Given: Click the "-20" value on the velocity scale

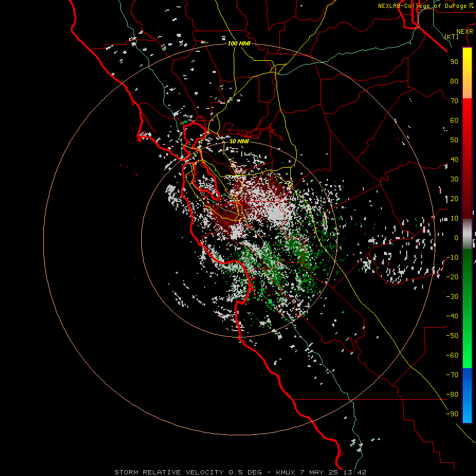Looking at the screenshot, I should pos(452,277).
